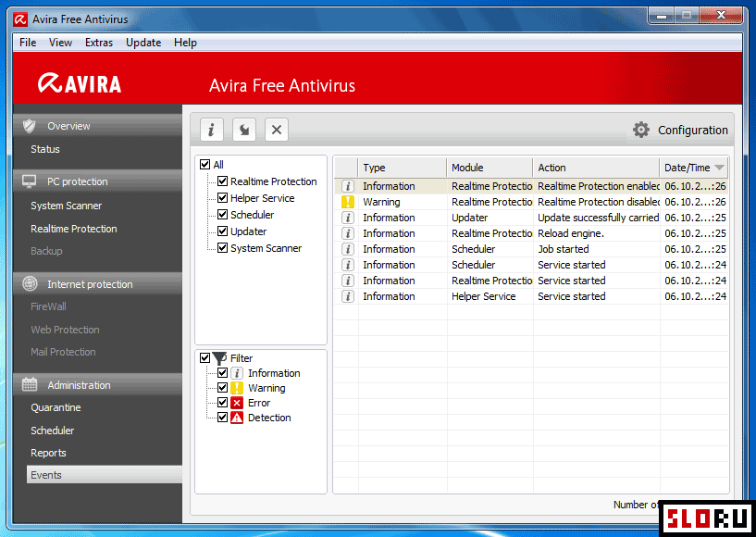Viewport: 756px width, 537px height.
Task: Click the event info toolbar icon
Action: point(212,130)
